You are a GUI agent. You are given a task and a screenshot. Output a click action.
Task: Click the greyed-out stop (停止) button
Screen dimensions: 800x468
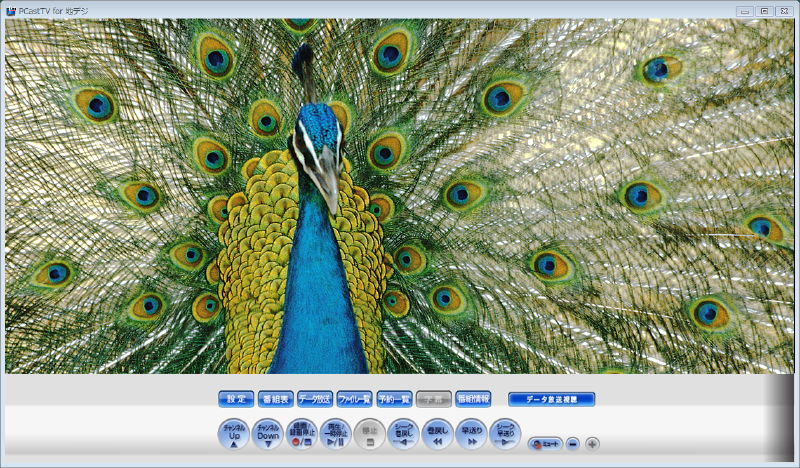click(370, 434)
